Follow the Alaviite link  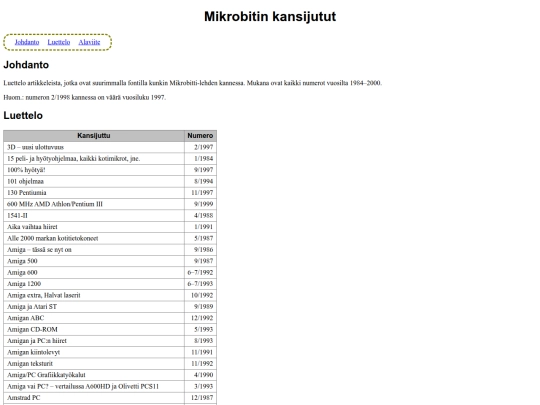(x=89, y=42)
